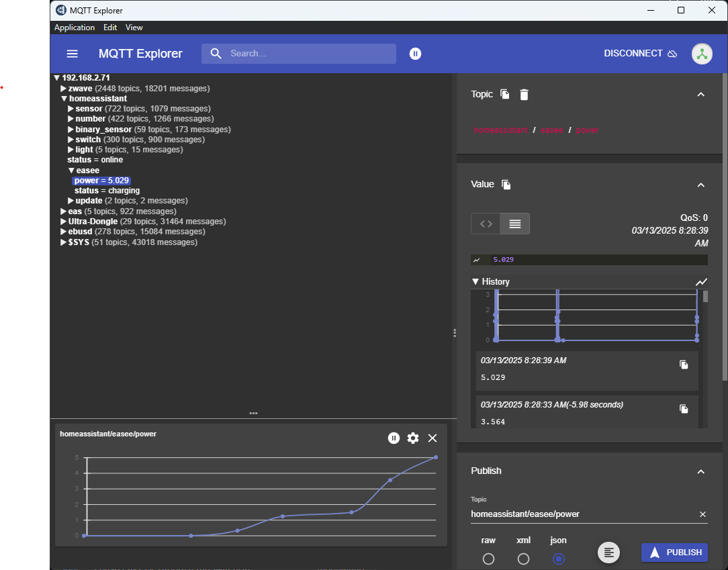Copy history entry from 8:28:33 AM
Viewport: 728px width, 570px height.
click(x=684, y=409)
